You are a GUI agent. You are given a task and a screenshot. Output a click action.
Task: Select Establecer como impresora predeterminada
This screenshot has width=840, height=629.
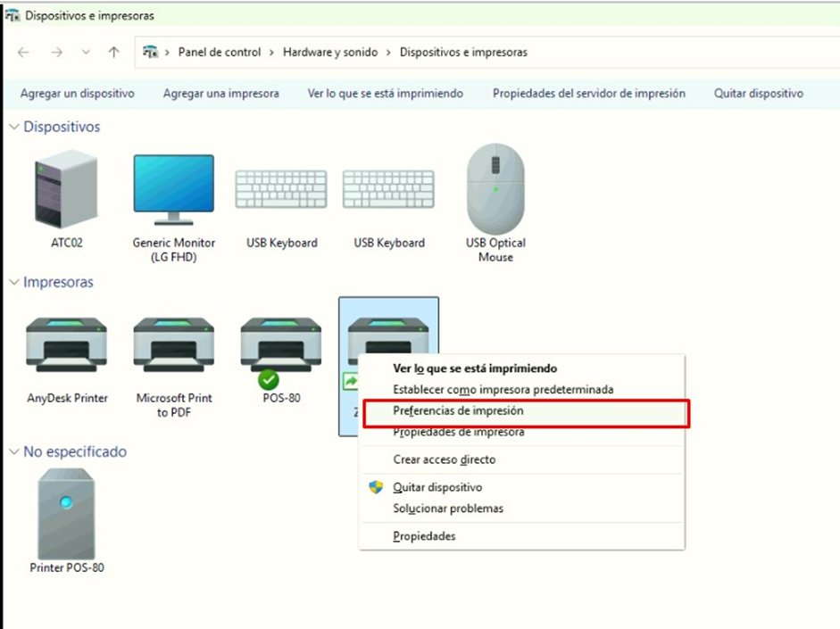503,390
